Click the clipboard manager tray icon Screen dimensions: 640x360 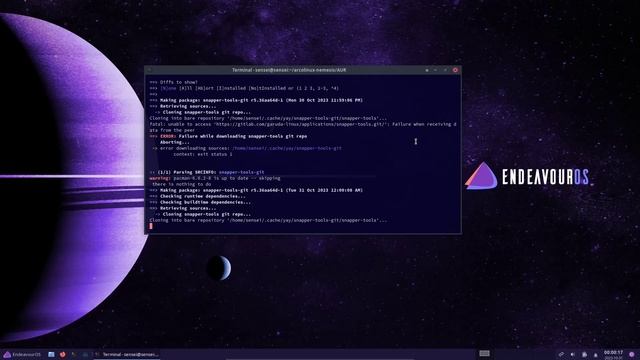click(x=584, y=354)
